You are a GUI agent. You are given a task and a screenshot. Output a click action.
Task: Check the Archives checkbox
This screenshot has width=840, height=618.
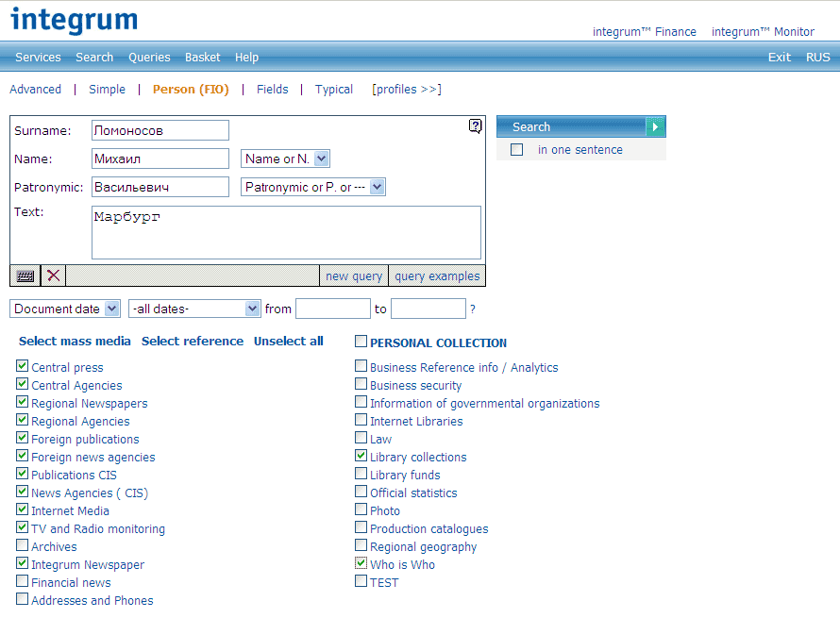point(23,545)
